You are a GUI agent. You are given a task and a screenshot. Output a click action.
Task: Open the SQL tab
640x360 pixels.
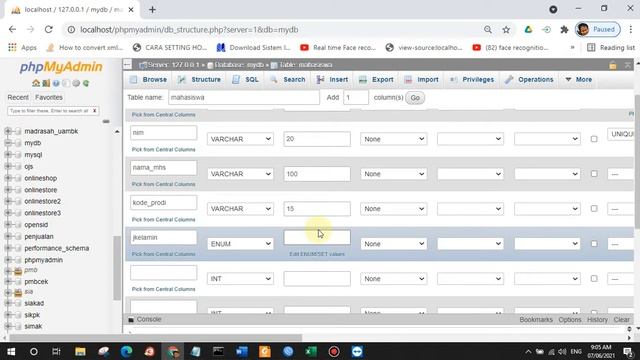246,79
